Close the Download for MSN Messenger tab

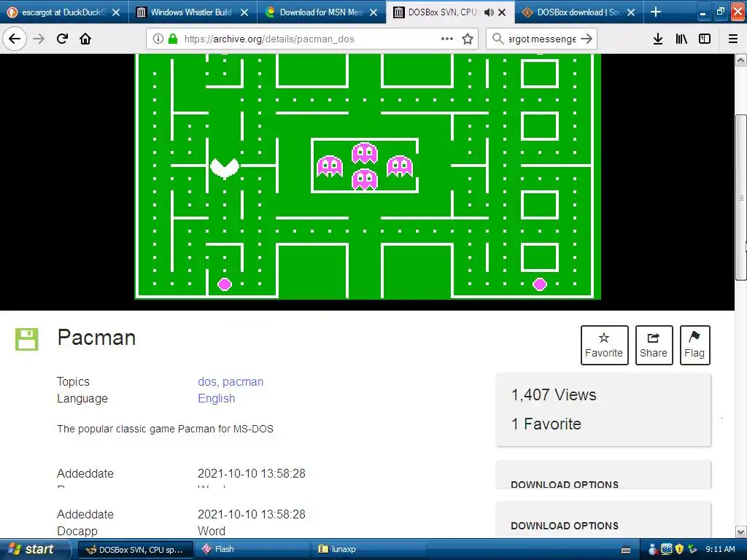coord(373,12)
